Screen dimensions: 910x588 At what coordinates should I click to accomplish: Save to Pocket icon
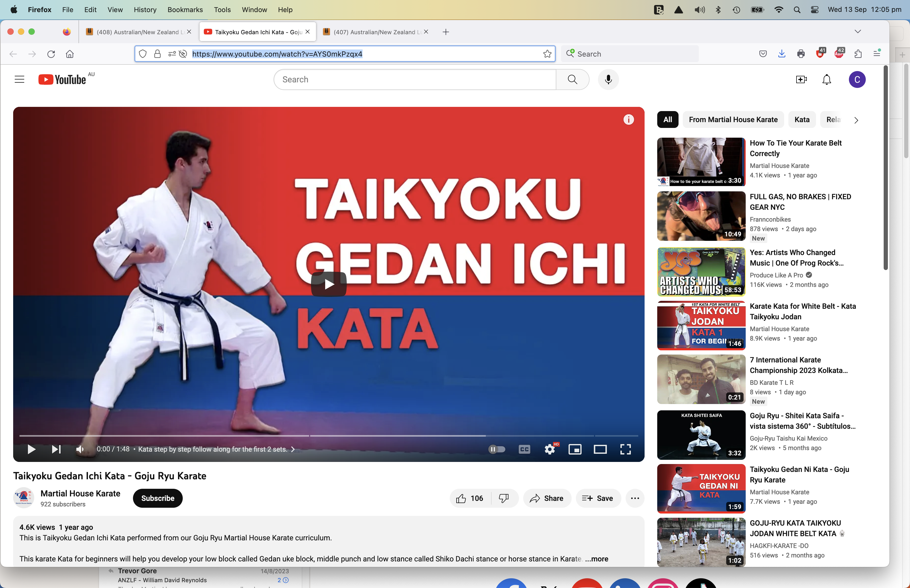coord(763,54)
